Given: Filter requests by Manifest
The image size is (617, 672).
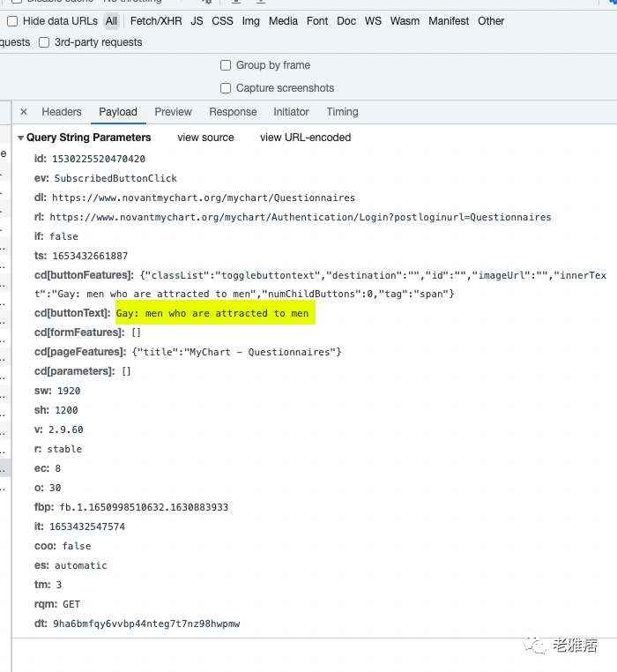Looking at the screenshot, I should point(449,21).
